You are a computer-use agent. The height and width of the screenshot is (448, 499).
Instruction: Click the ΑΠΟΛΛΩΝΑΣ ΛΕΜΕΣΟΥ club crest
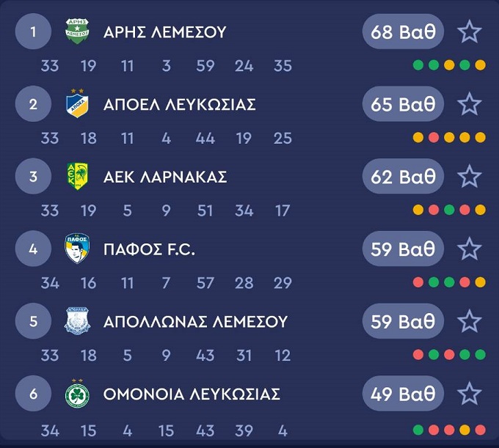pos(76,321)
